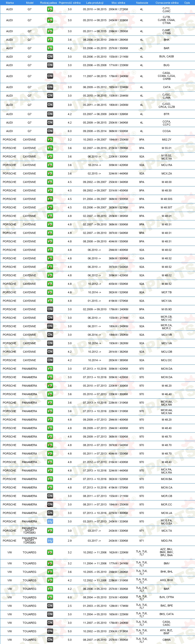Click the Oznaczenie silnika column header
The width and height of the screenshot is (195, 644).
coord(167,3)
